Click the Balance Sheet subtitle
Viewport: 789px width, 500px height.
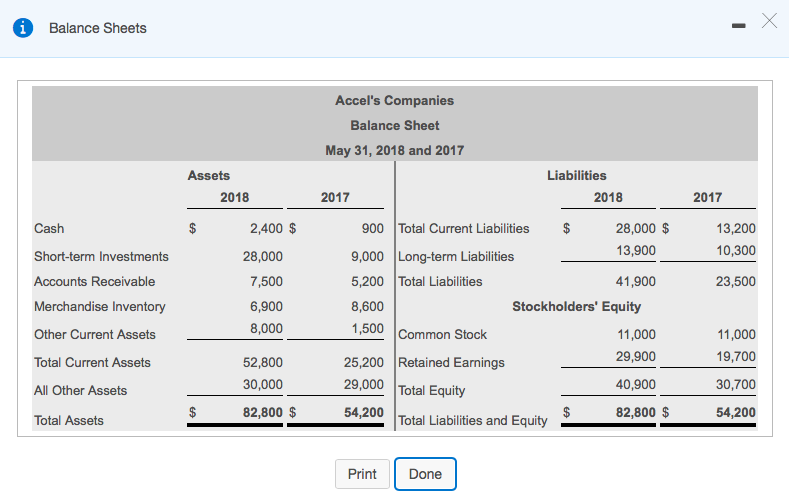[394, 125]
